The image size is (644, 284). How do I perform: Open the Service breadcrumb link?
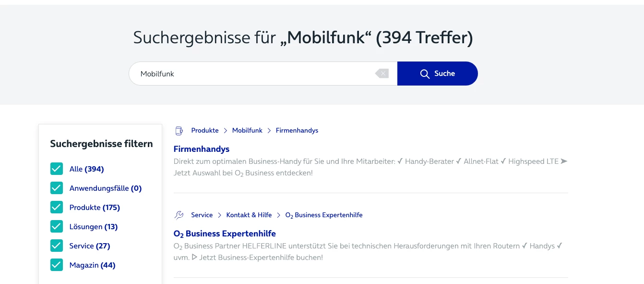[202, 215]
